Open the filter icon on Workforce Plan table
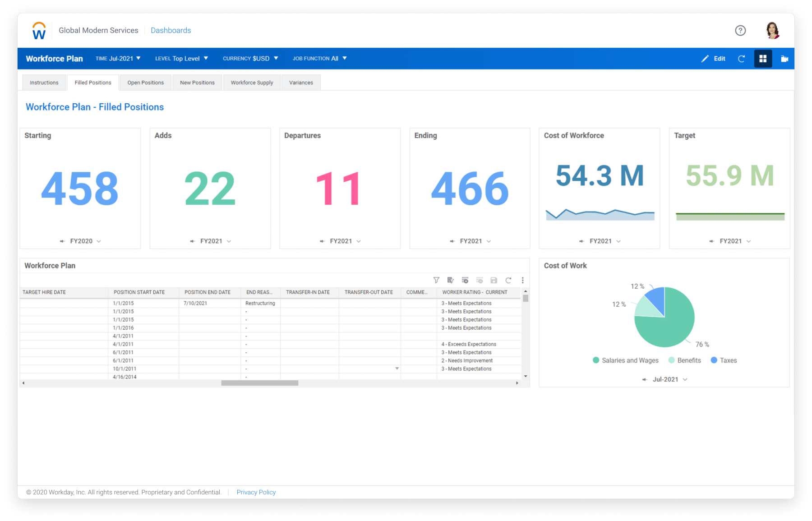812x521 pixels. pos(436,280)
